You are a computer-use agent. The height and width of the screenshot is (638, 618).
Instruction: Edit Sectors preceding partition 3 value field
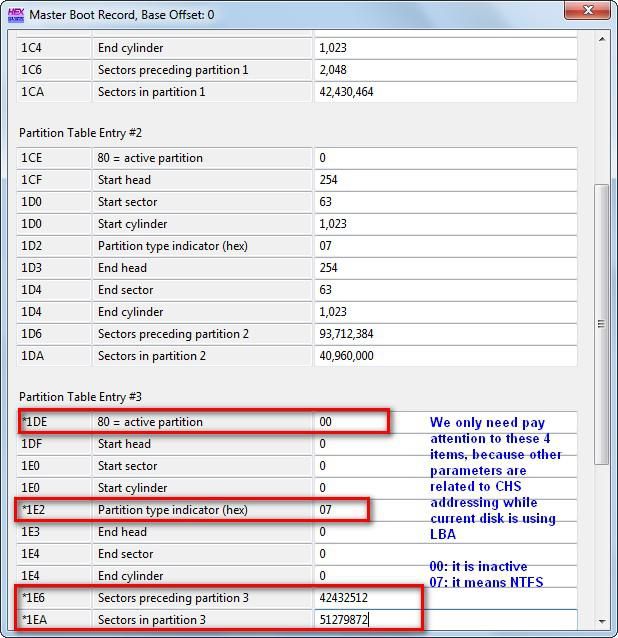445,598
